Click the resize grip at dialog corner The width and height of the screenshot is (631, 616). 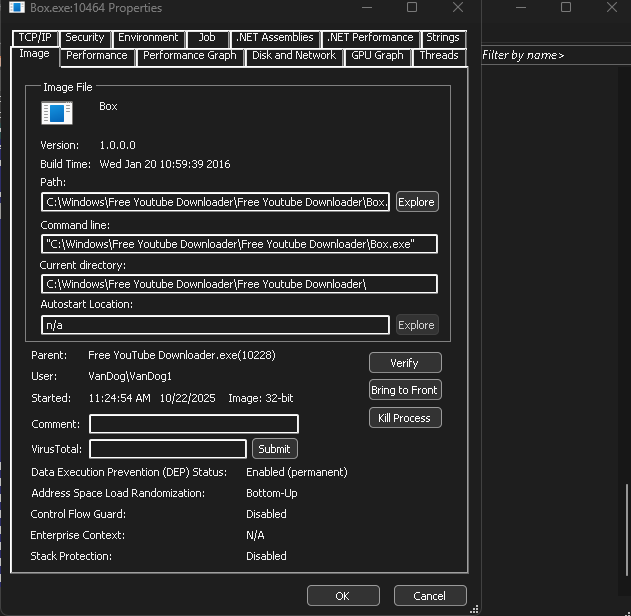pyautogui.click(x=474, y=609)
